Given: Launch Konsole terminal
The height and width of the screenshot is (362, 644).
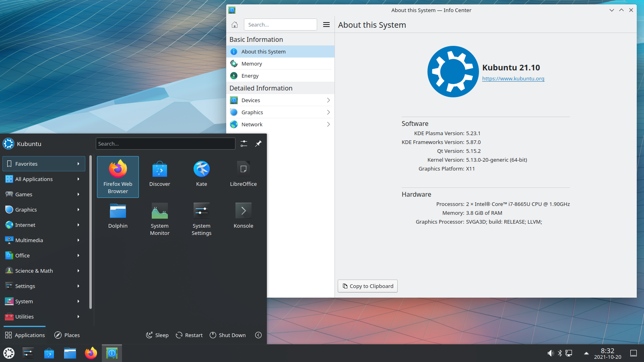Looking at the screenshot, I should [244, 219].
